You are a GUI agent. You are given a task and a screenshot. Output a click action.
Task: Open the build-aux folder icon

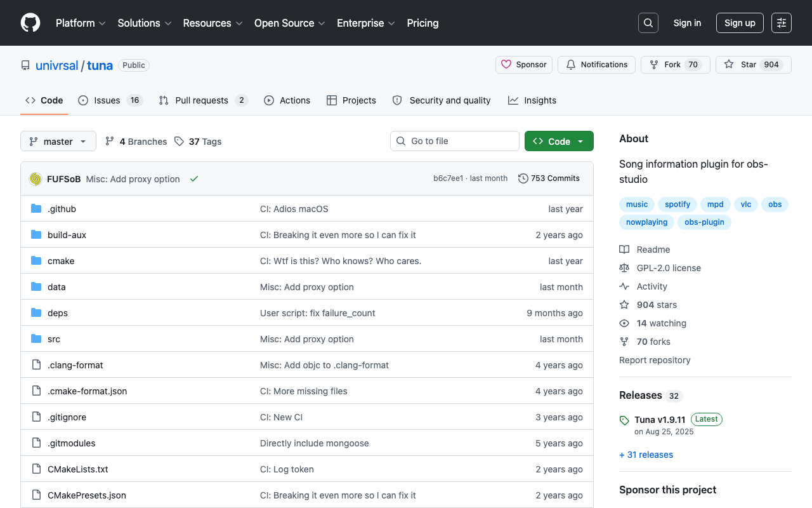point(36,235)
